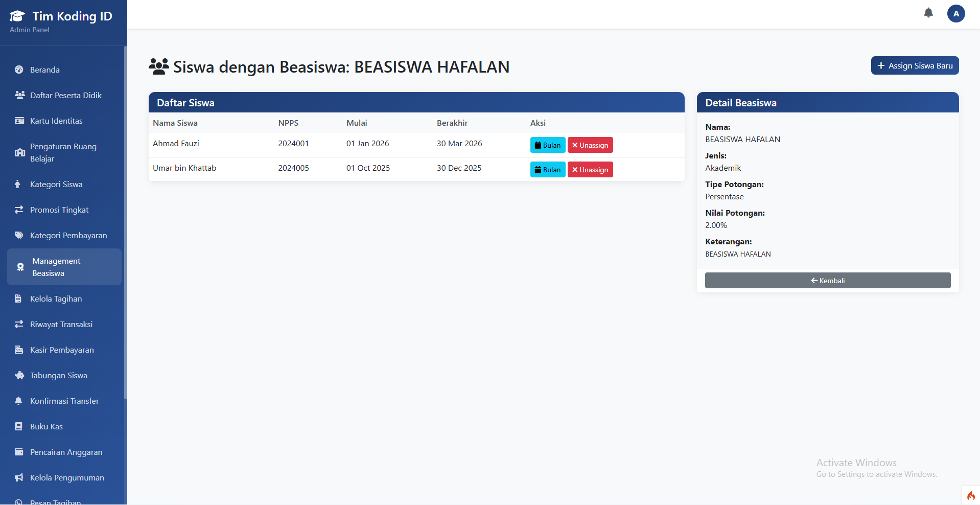980x505 pixels.
Task: Click Kembali in Detail Beasiswa
Action: pos(827,280)
